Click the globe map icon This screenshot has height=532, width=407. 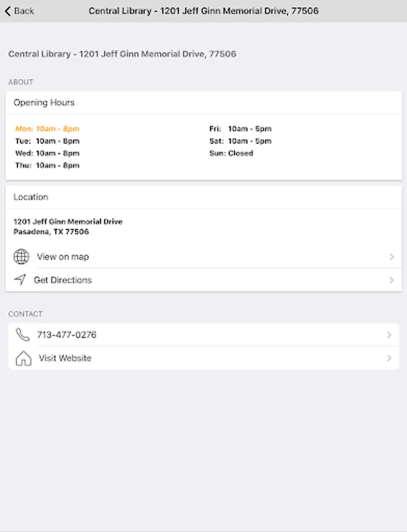[21, 257]
